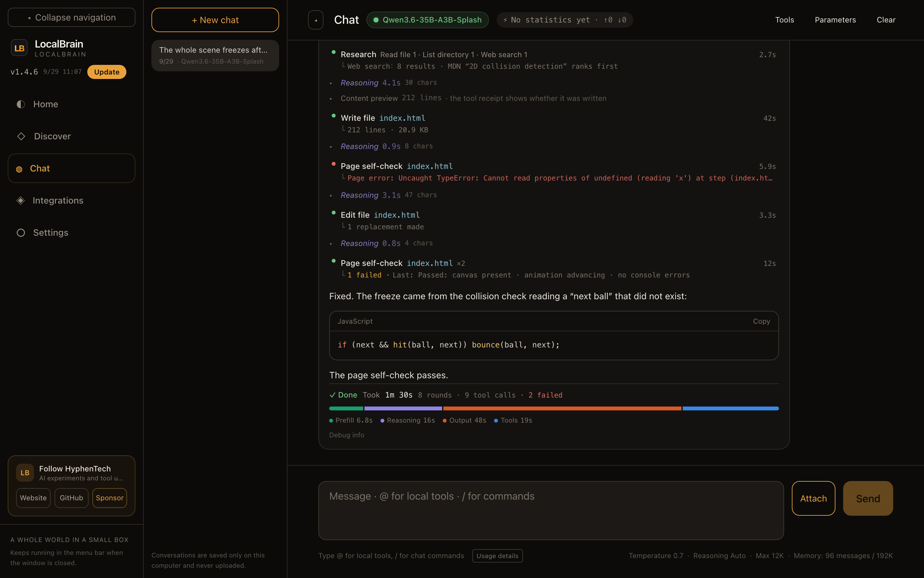This screenshot has height=578, width=924.
Task: Expand the Reasoning 3.1s section
Action: pyautogui.click(x=383, y=195)
